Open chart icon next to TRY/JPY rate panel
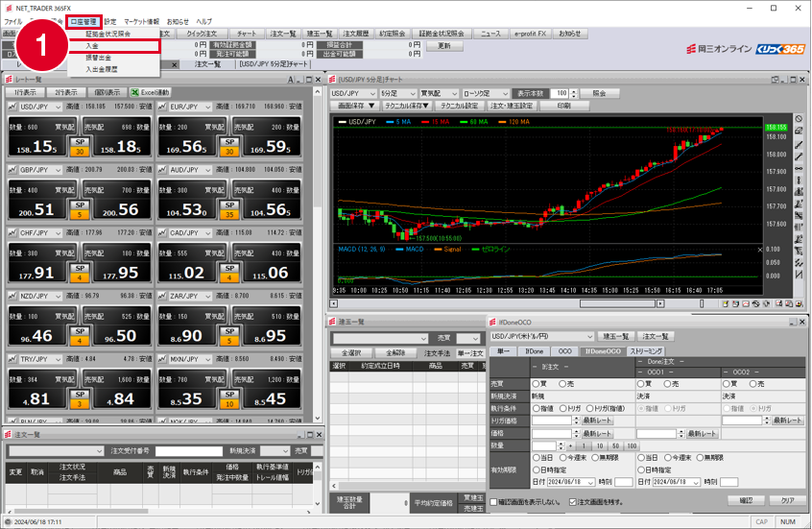Viewport: 812px width, 529px height. click(x=12, y=359)
